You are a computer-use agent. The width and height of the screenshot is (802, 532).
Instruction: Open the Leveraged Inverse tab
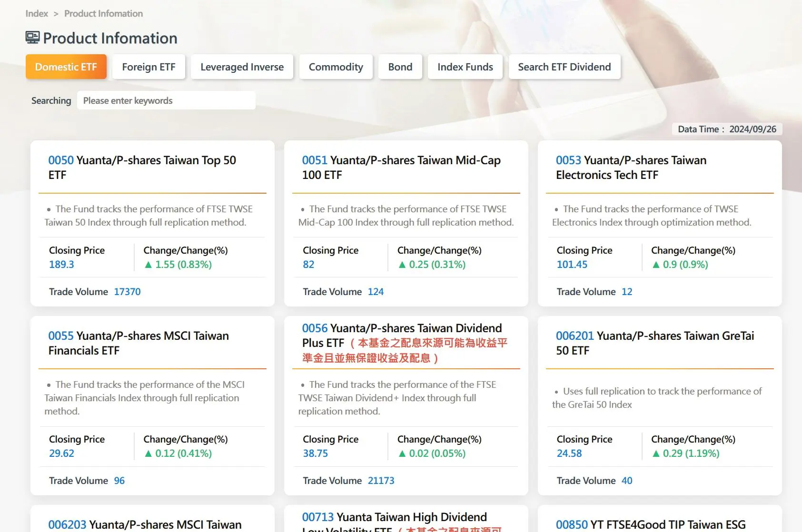click(x=242, y=67)
